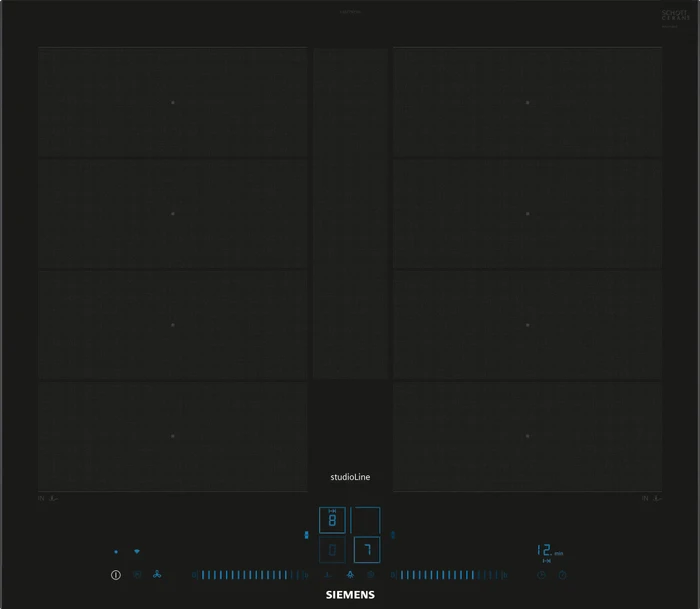Tap the blue dot indicator above power button

pos(116,552)
